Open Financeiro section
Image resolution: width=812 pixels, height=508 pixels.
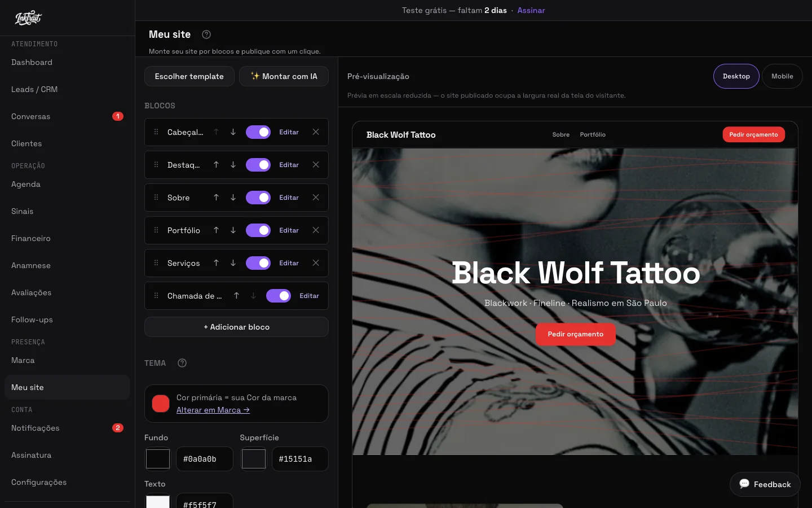pyautogui.click(x=67, y=238)
